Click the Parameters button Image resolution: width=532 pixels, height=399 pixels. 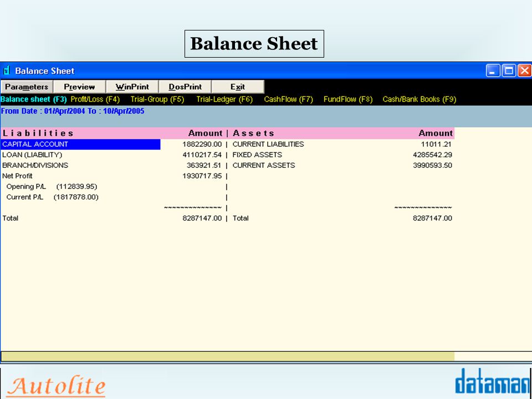click(27, 87)
